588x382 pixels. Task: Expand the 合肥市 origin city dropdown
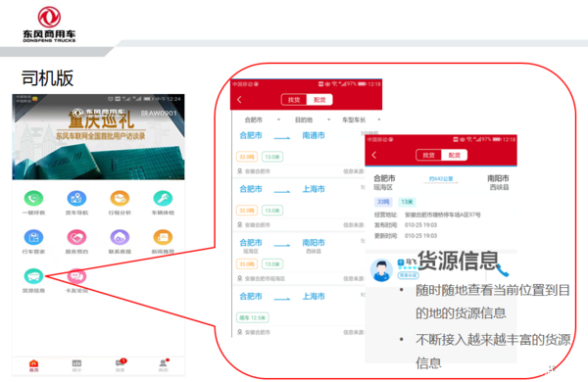pos(262,119)
